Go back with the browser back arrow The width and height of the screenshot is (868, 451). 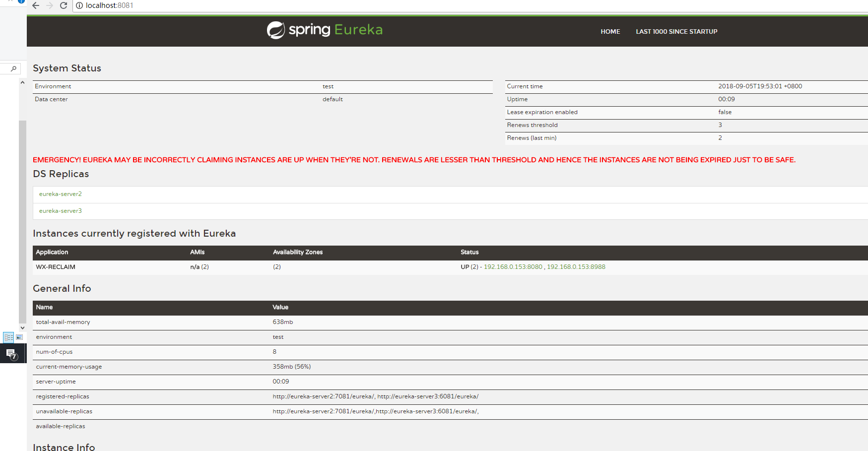36,5
